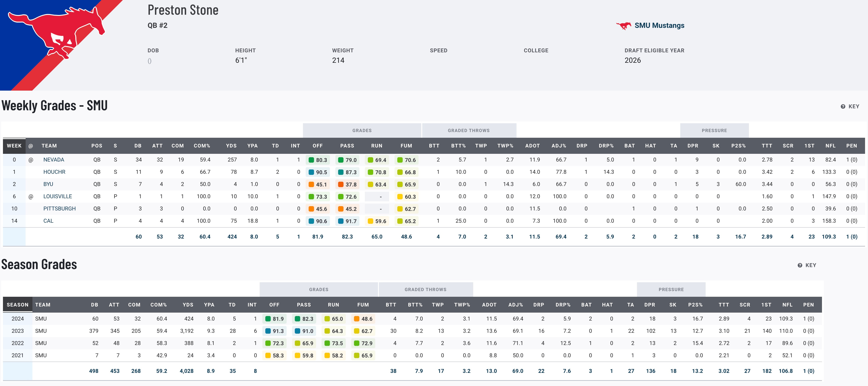Sort weekly table by NFL rating header
868x386 pixels.
click(x=830, y=146)
